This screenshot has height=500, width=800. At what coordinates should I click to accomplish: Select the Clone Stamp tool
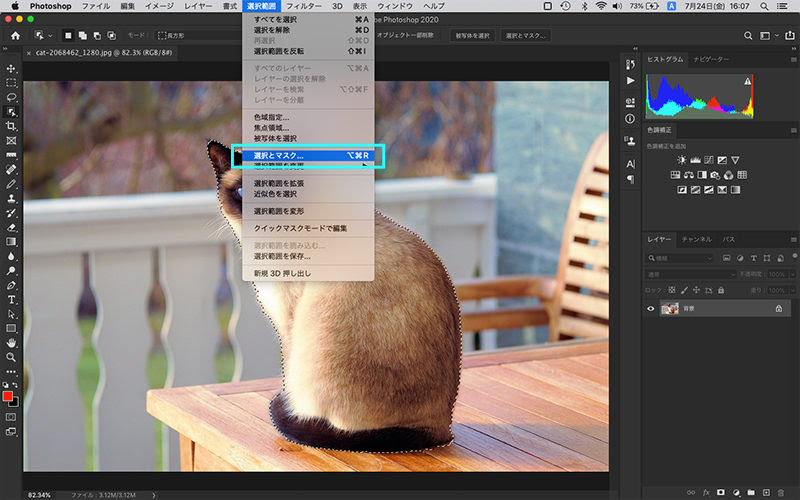point(11,198)
